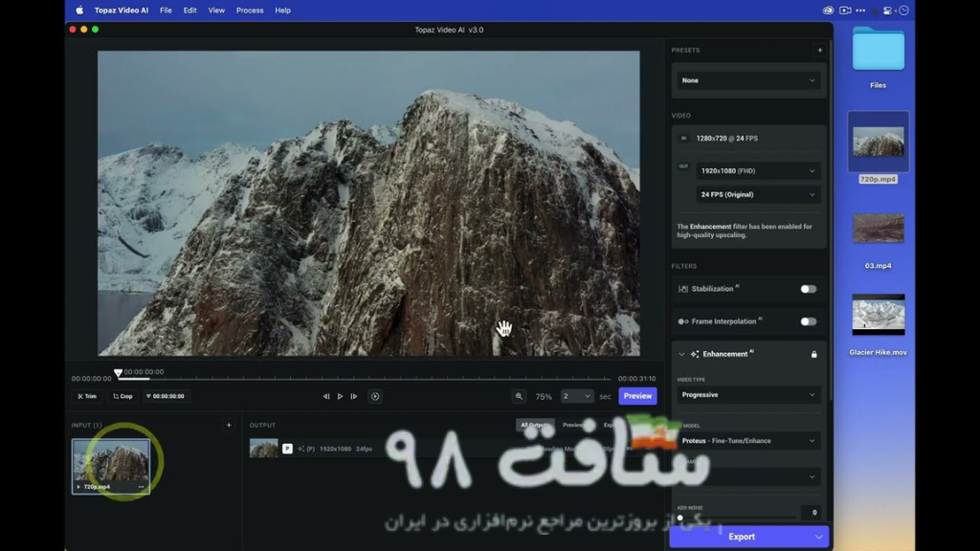The width and height of the screenshot is (980, 551).
Task: Open the 720p.mp4 input options ellipsis
Action: [142, 487]
